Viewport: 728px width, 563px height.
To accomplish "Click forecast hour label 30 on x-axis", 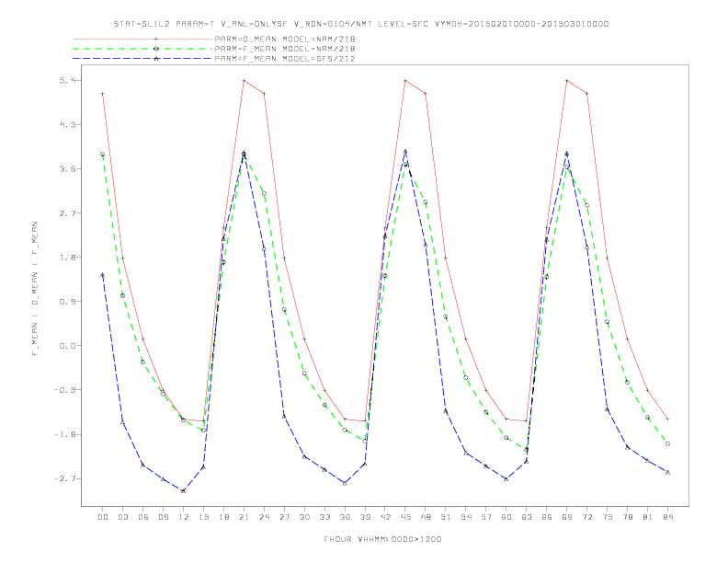I will coord(304,517).
